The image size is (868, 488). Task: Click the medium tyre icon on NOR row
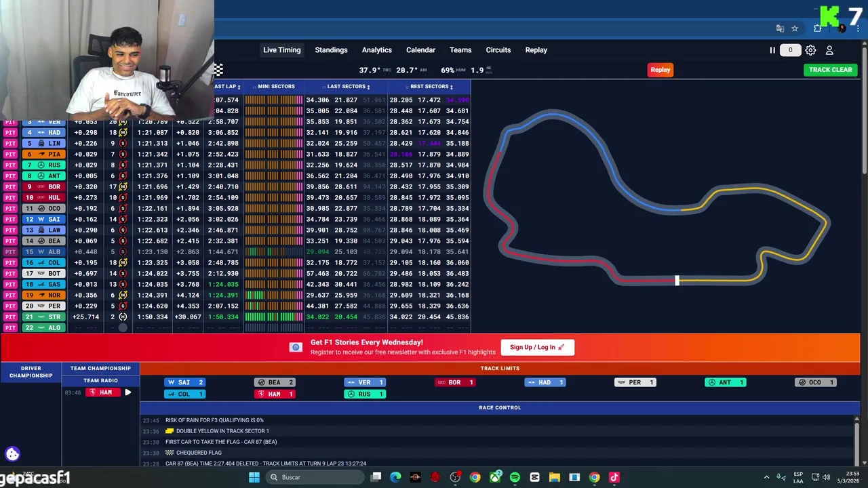123,296
